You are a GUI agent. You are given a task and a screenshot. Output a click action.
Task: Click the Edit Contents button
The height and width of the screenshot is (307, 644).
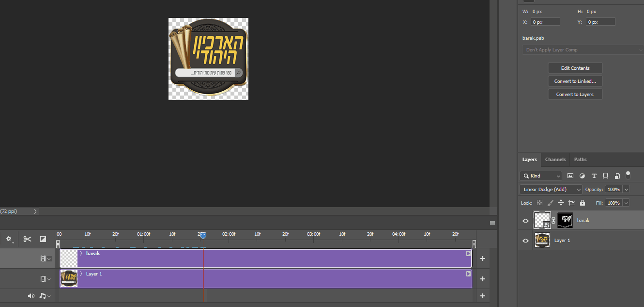point(575,68)
